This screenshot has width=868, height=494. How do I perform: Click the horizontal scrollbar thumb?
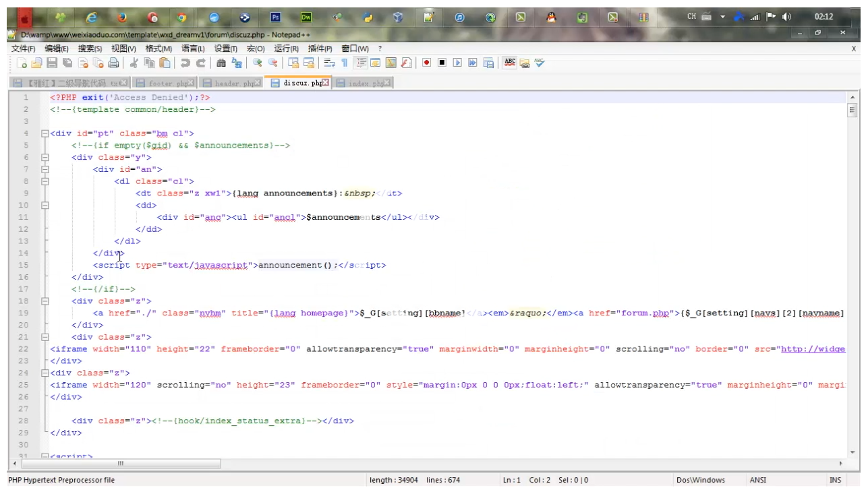pos(121,464)
